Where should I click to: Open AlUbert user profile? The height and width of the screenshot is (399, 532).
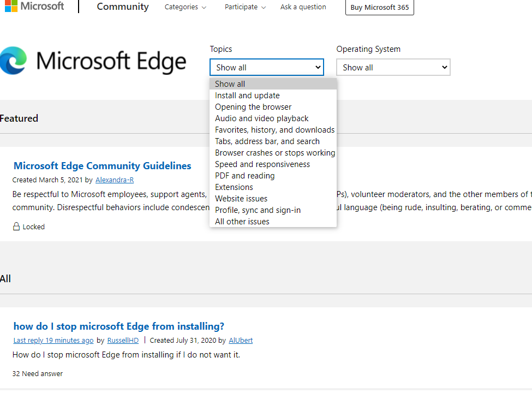pos(241,340)
